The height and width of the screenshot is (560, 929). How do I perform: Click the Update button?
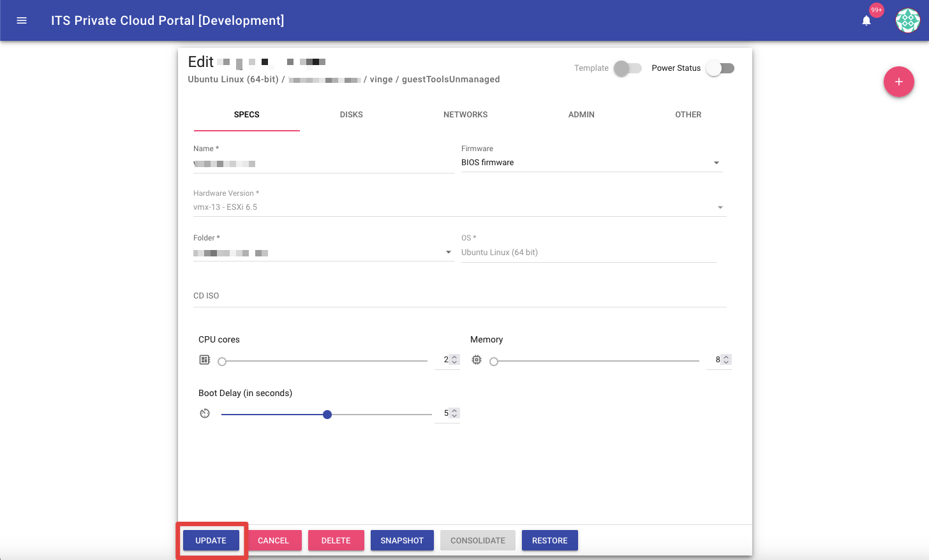[x=211, y=540]
